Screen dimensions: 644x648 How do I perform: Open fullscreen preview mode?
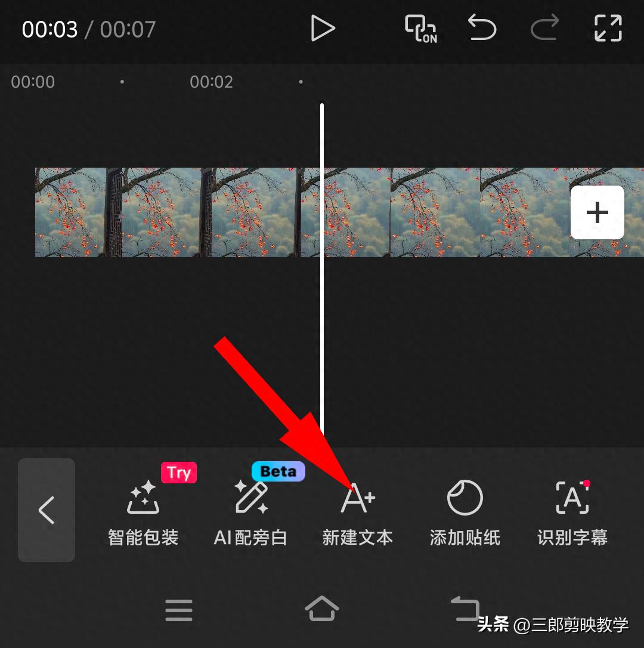pyautogui.click(x=608, y=28)
